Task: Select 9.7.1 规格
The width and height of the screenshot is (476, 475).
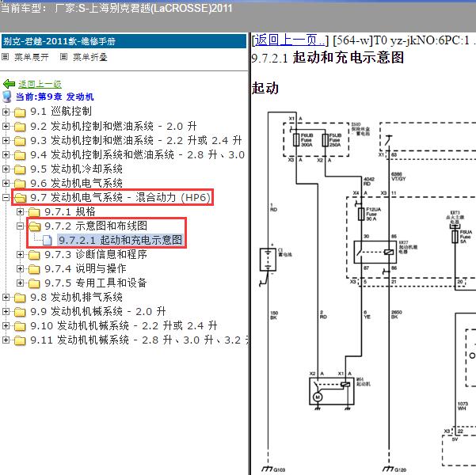Action: click(70, 211)
